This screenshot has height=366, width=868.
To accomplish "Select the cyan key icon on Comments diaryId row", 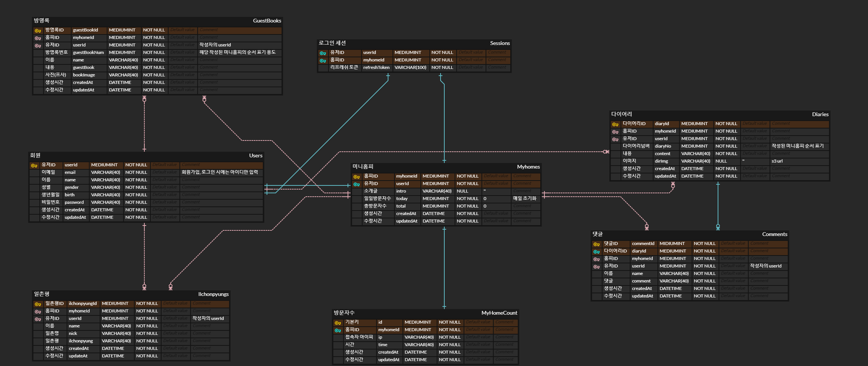I will [x=597, y=251].
